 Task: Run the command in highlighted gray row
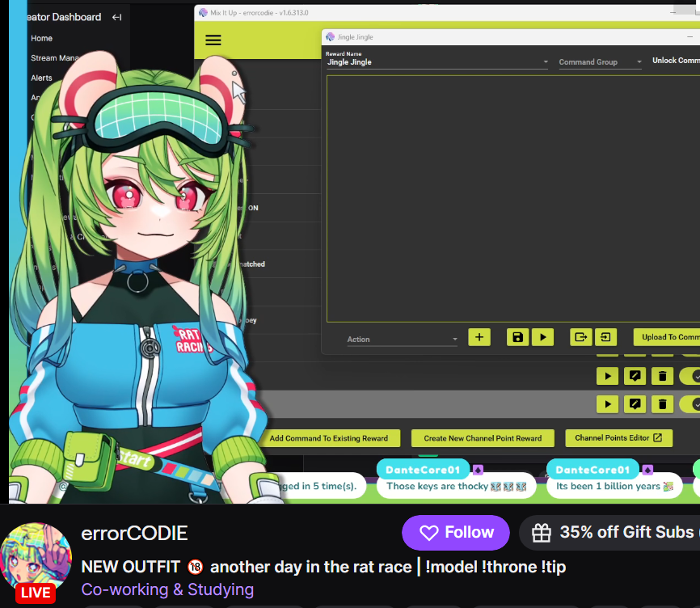click(608, 404)
